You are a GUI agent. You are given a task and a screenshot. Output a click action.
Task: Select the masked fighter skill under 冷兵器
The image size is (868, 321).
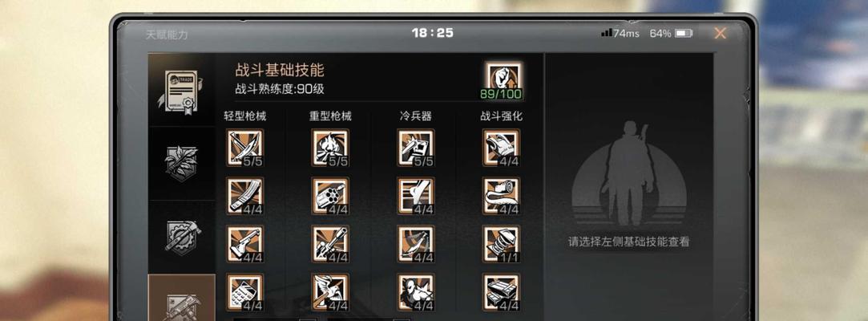click(x=416, y=292)
